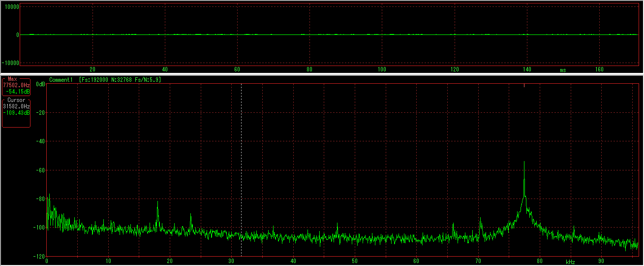Click the green waveform trace in upper graph
Viewport: 644px width, 266px height.
coord(329,34)
